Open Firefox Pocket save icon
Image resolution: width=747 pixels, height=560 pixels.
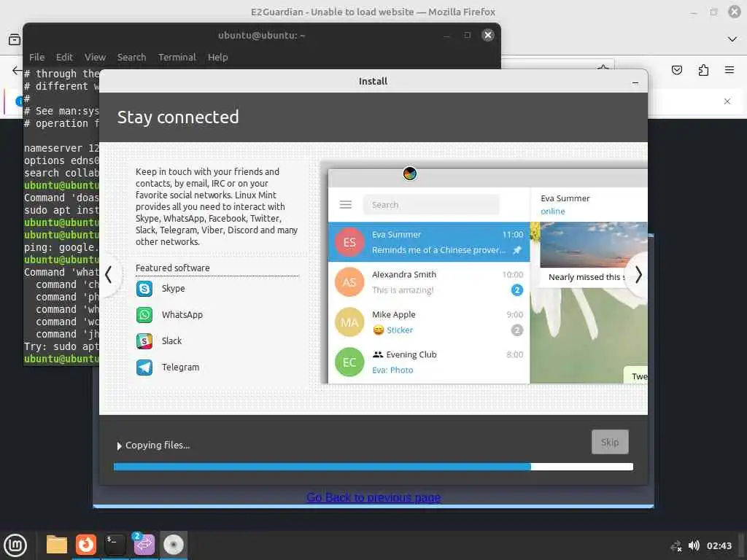point(676,71)
